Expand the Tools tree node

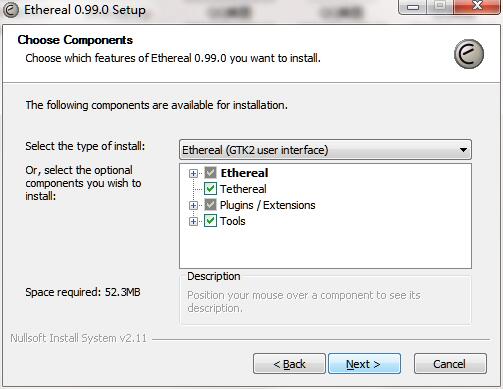193,221
